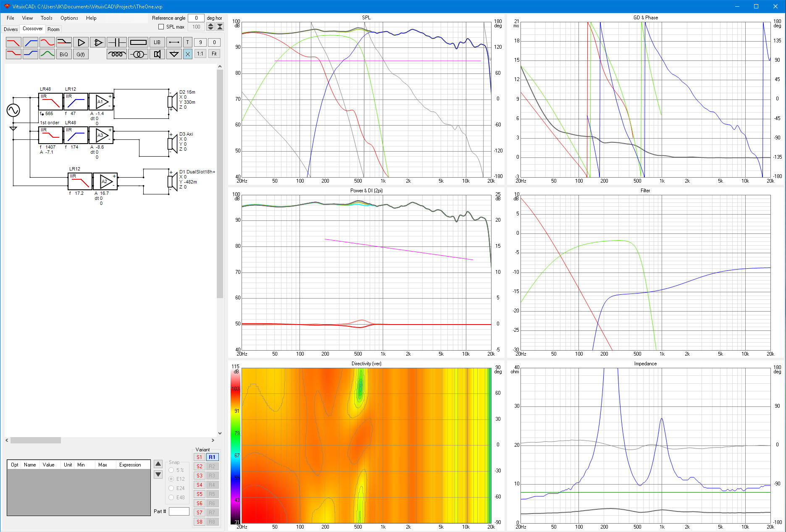The height and width of the screenshot is (532, 786).
Task: Select the black-red shelving slope filter icon
Action: point(64,42)
